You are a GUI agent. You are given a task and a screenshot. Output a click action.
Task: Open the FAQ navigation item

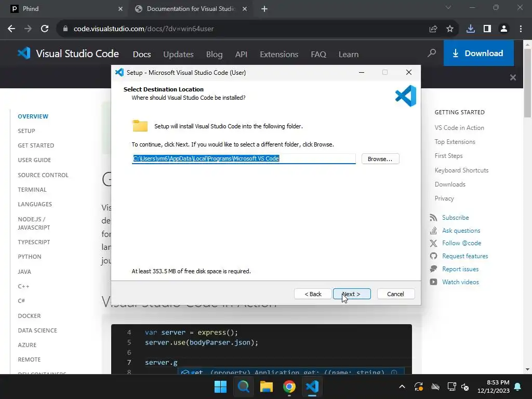click(318, 54)
